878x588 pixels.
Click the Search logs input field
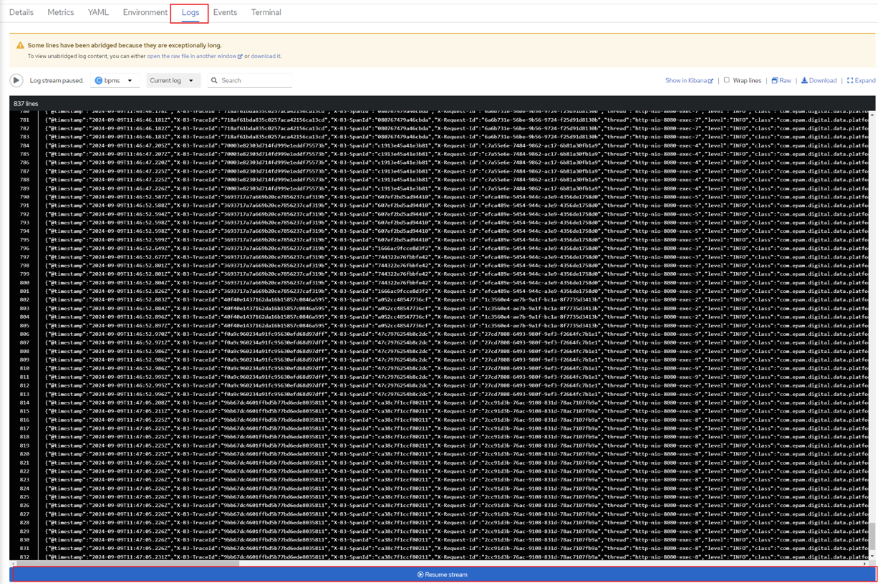255,80
